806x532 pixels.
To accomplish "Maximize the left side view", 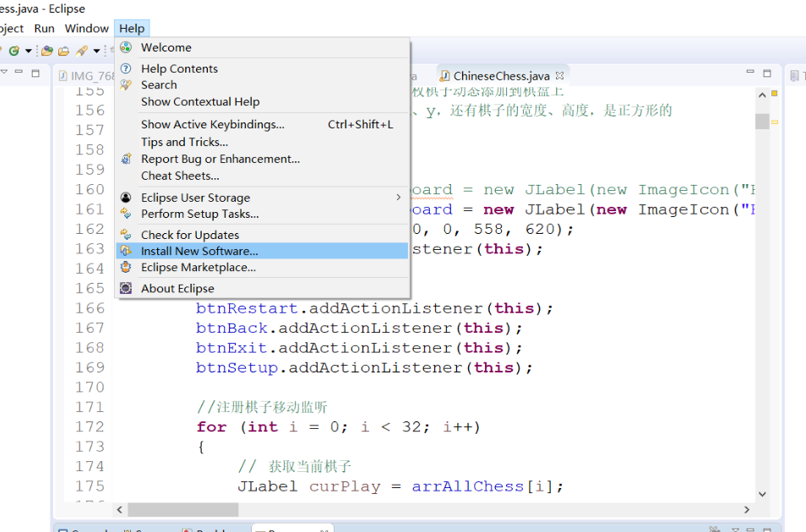I will coord(35,73).
